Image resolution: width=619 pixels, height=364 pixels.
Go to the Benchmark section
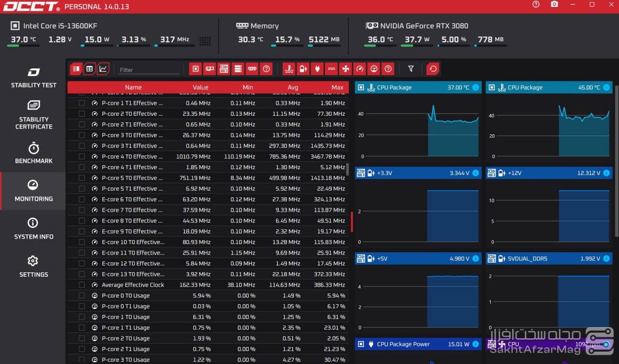coord(33,154)
